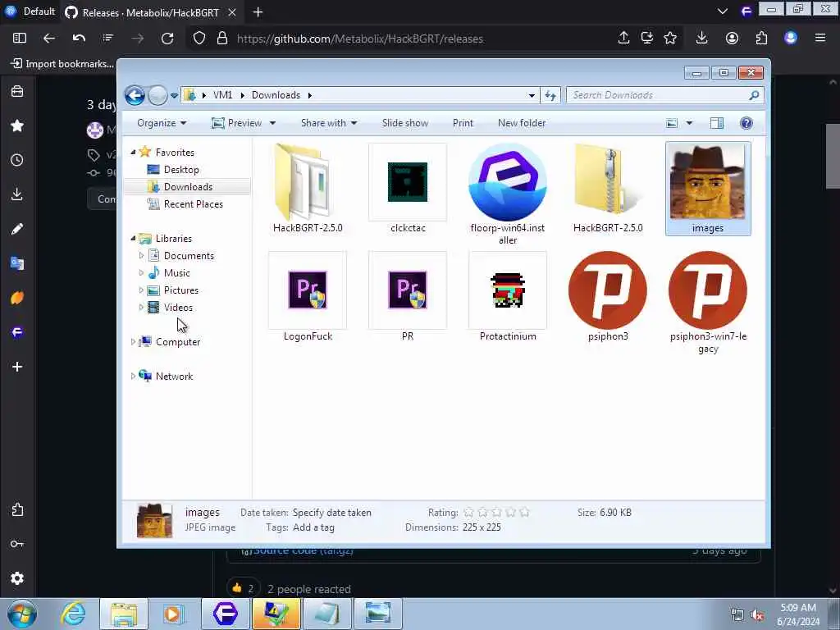Click Explorer back navigation button
The image size is (840, 630).
pyautogui.click(x=135, y=95)
